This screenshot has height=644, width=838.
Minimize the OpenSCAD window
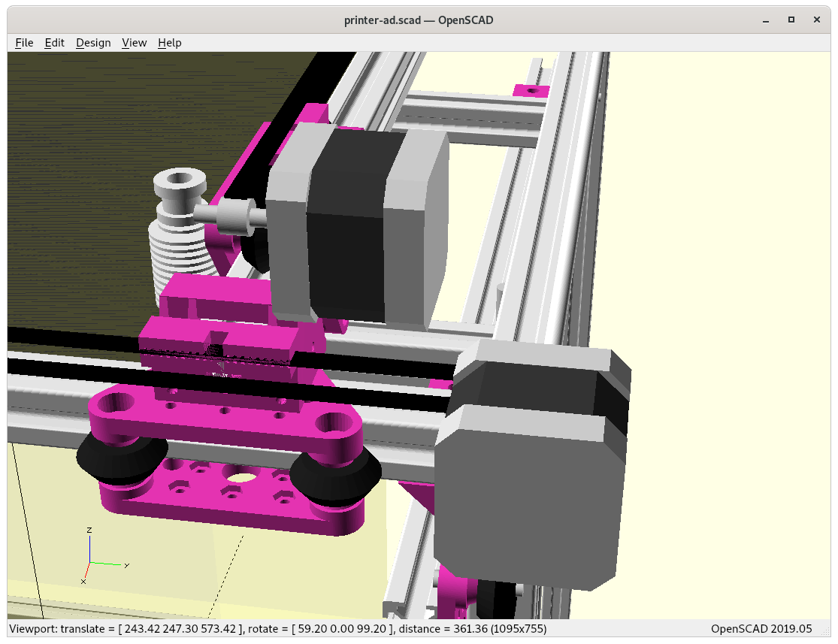766,20
